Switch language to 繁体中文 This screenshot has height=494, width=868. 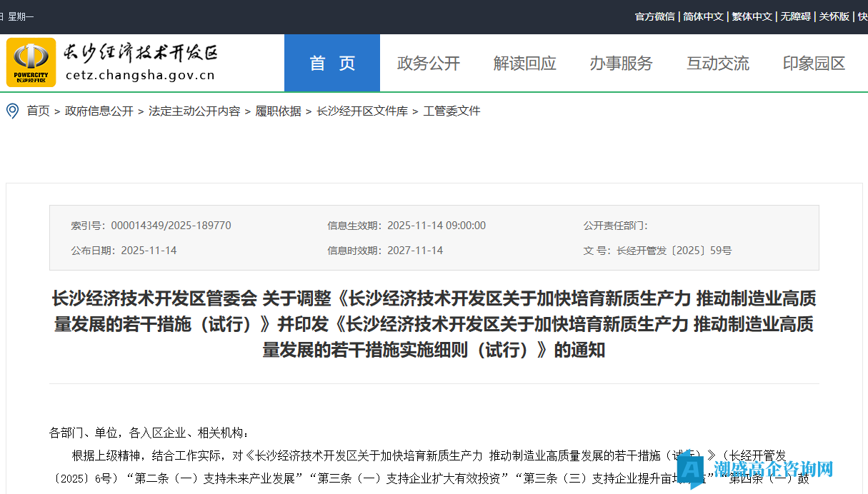[752, 16]
